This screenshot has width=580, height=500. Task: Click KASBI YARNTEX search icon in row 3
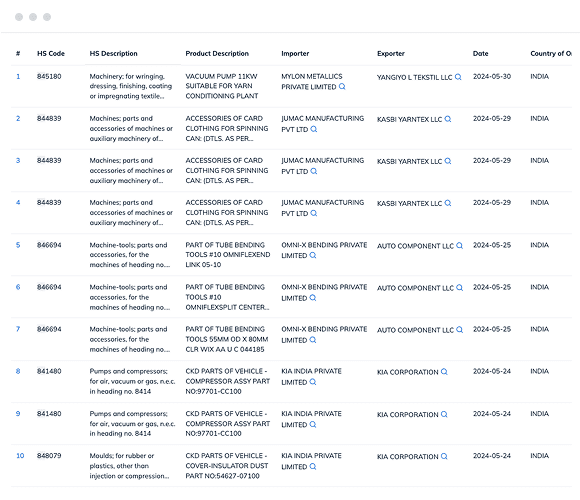448,161
